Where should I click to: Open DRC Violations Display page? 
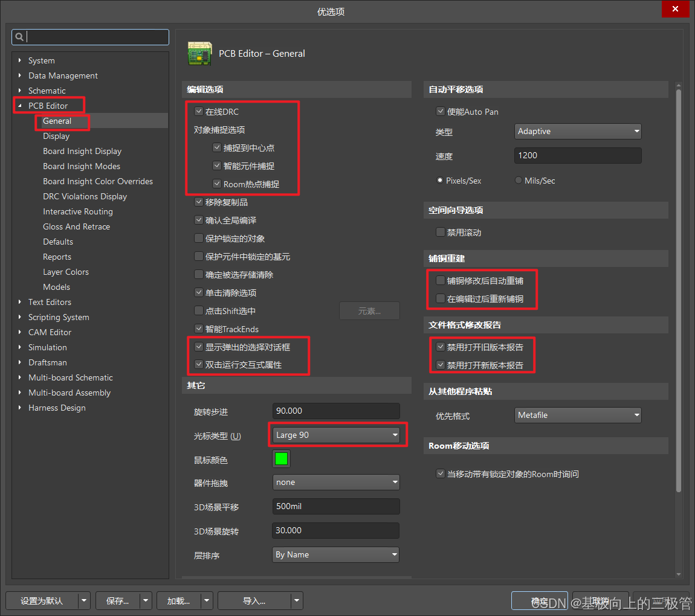coord(85,196)
